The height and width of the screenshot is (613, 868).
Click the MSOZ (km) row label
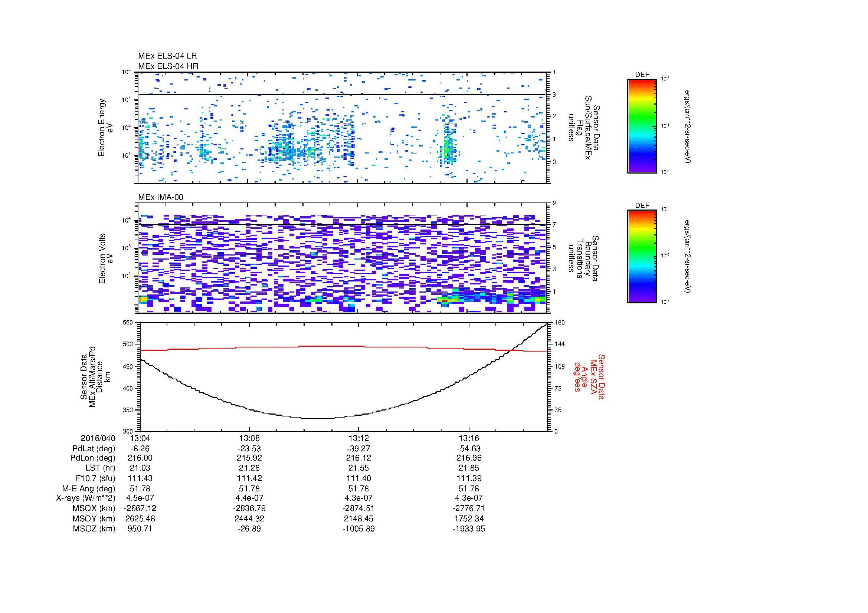pyautogui.click(x=94, y=529)
